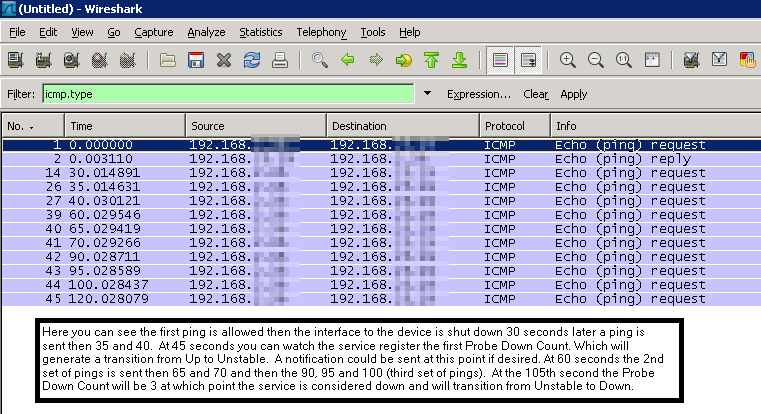Screen dimensions: 761x414
Task: Find a packet magnifier icon
Action: (319, 60)
